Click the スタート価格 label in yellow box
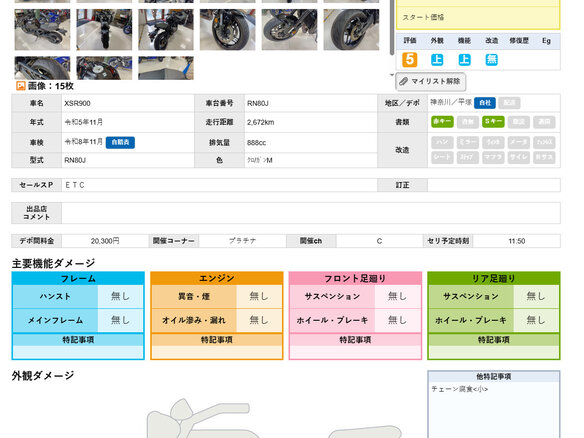584x438 pixels. pos(423,17)
